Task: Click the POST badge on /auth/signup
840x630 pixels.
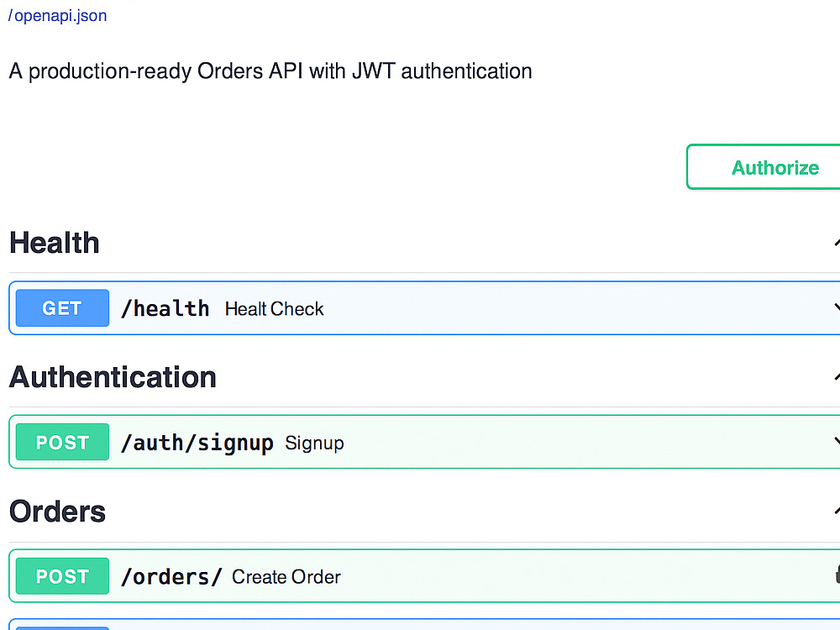Action: tap(62, 442)
